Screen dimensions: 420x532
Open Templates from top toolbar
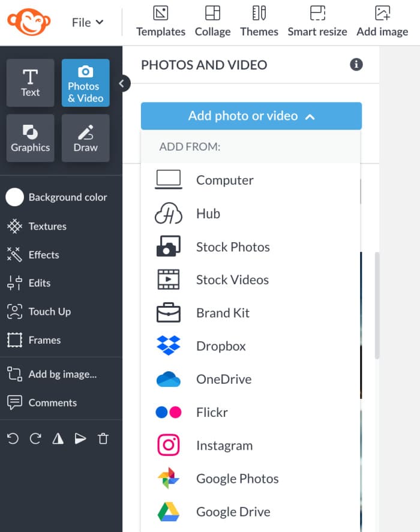point(161,22)
